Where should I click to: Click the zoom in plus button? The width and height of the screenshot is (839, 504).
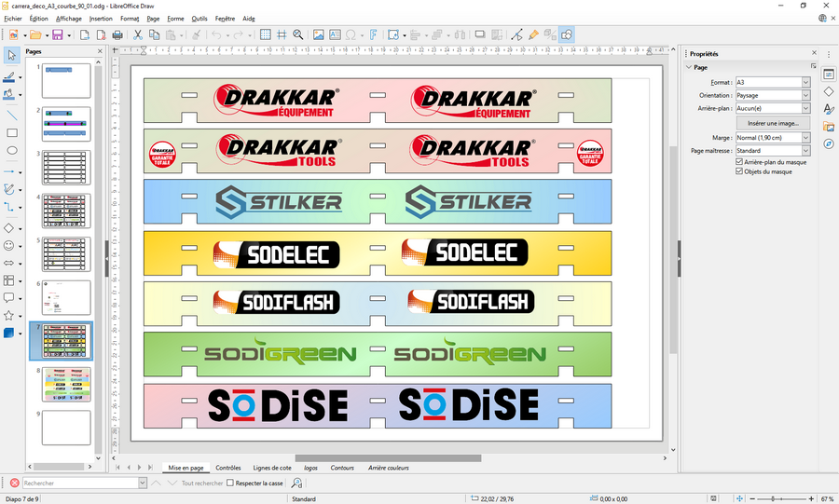click(811, 498)
